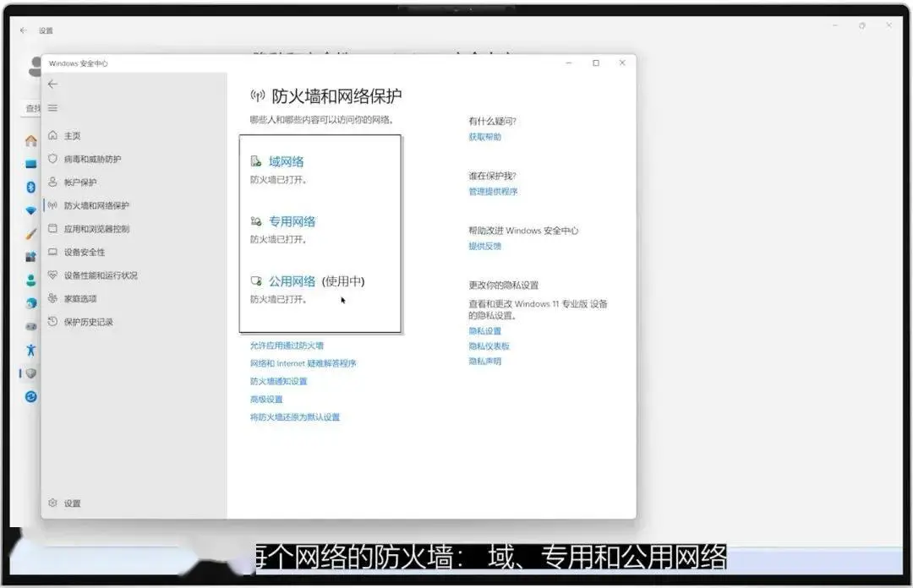
Task: Click accessibility icon in Settings sidebar
Action: (x=31, y=350)
